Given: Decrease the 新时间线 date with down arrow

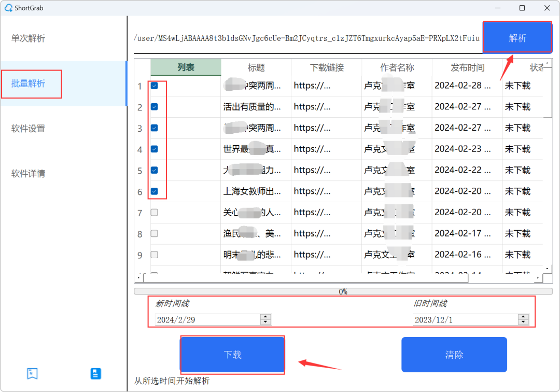Looking at the screenshot, I should click(265, 322).
